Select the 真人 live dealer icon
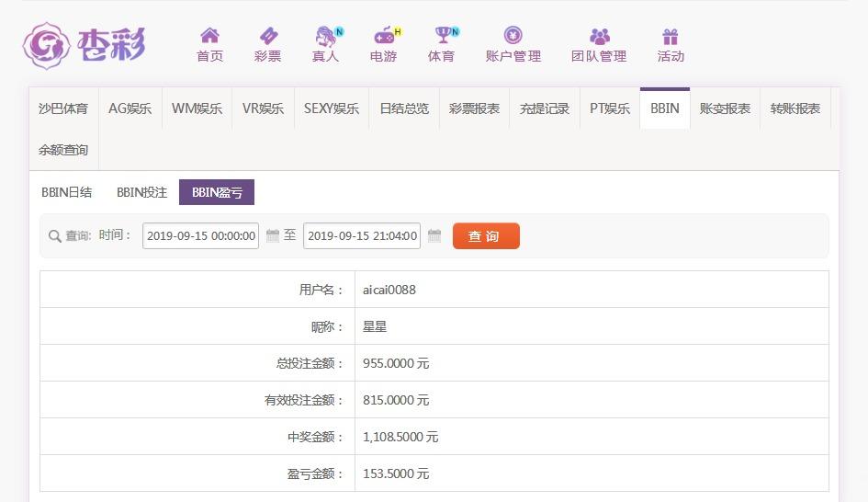Image resolution: width=868 pixels, height=502 pixels. pyautogui.click(x=325, y=37)
